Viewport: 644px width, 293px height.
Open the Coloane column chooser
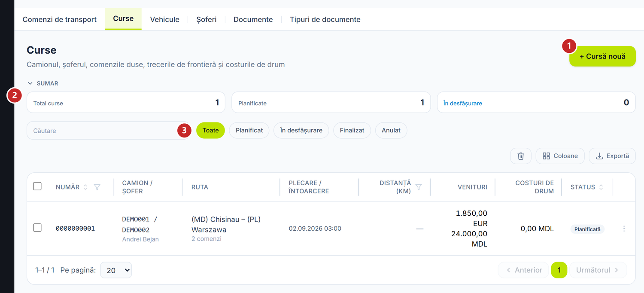click(x=560, y=156)
